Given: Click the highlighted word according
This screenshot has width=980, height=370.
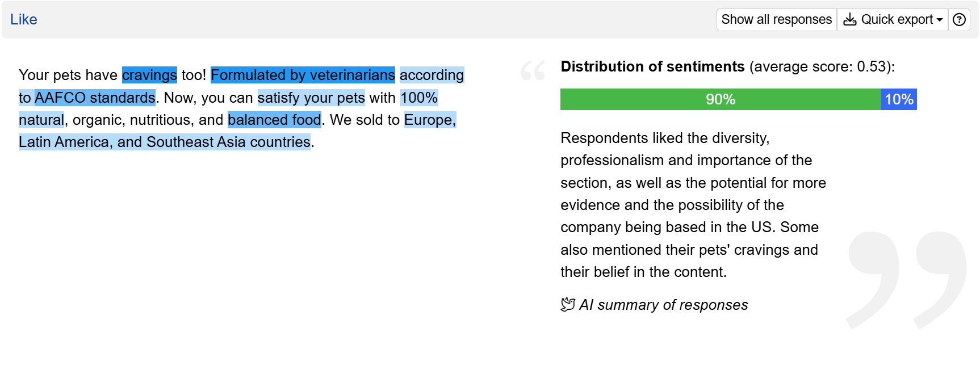Looking at the screenshot, I should point(432,75).
